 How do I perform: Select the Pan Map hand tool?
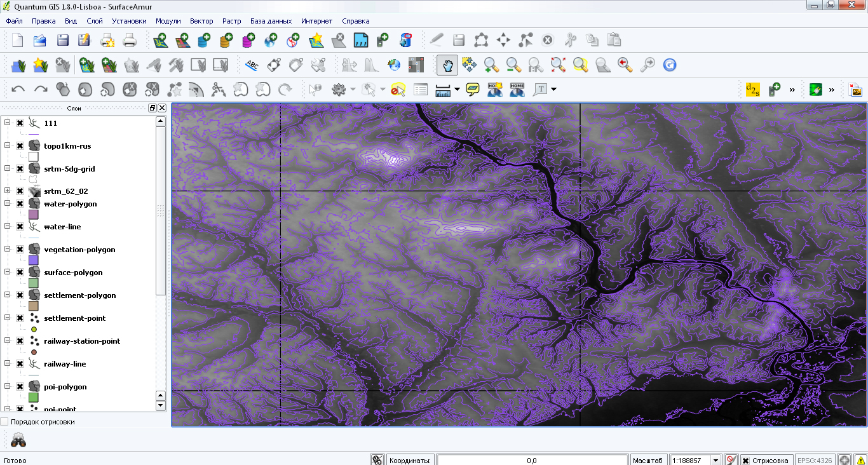tap(447, 64)
